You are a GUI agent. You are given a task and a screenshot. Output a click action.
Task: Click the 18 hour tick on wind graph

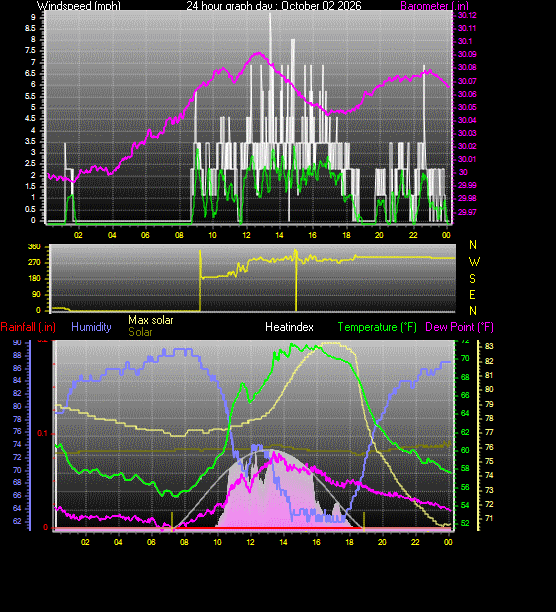coord(346,235)
